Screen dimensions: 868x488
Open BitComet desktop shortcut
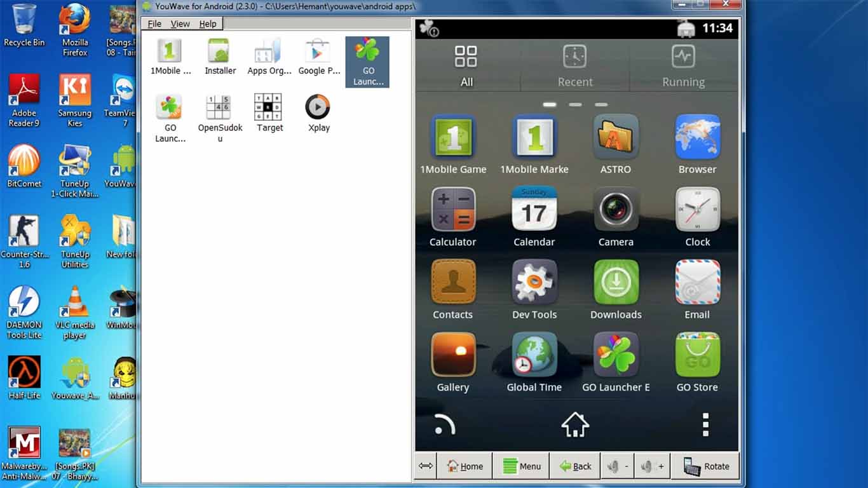(24, 166)
